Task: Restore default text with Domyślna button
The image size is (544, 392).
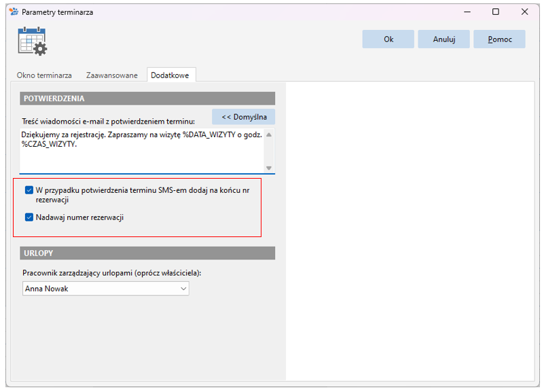Action: point(244,117)
